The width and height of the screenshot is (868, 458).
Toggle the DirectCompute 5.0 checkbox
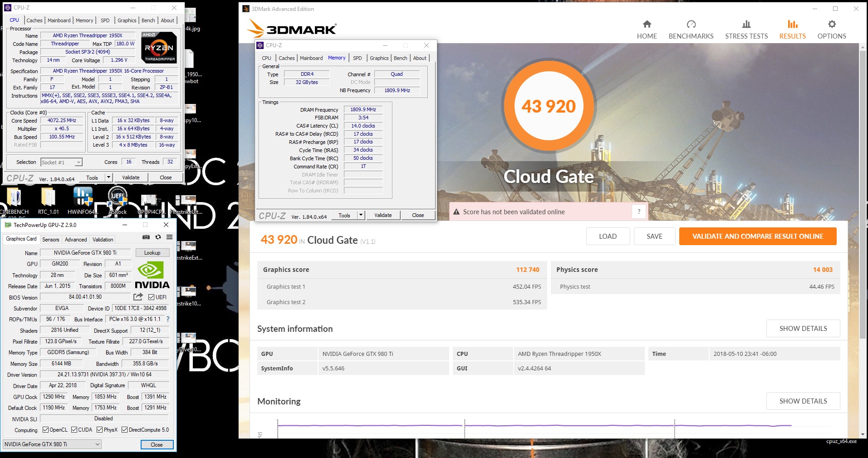pos(124,430)
